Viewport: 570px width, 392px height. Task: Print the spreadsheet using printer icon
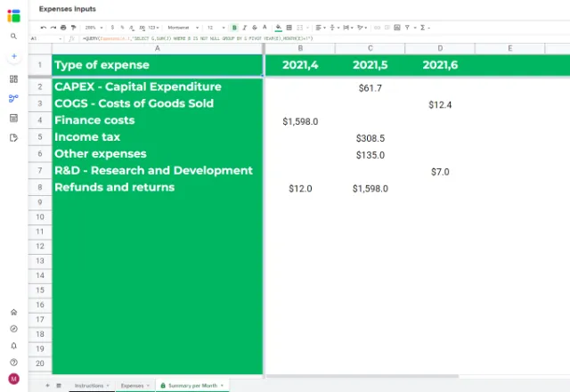click(x=63, y=28)
